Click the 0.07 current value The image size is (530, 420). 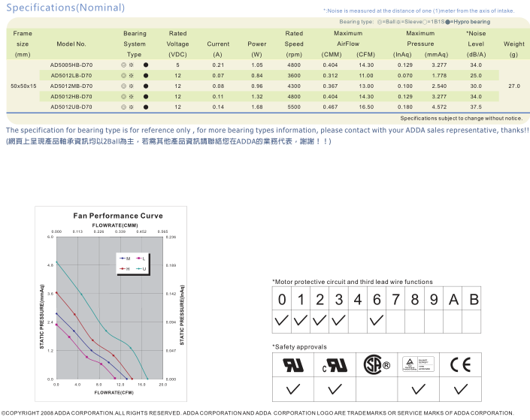tap(218, 75)
